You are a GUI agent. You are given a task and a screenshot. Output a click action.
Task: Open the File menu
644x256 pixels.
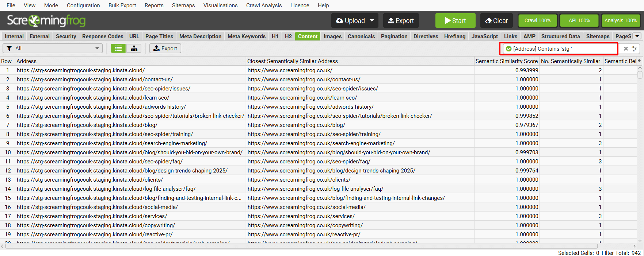click(x=11, y=5)
